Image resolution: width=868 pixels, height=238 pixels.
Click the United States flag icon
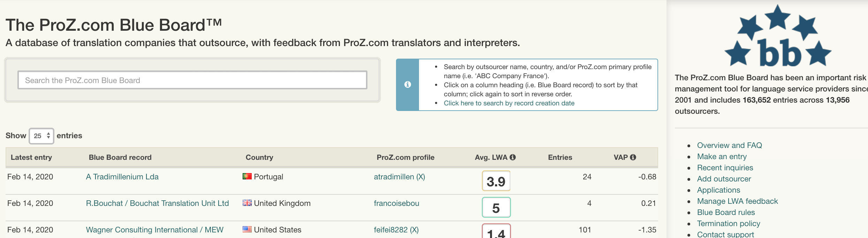tap(247, 229)
